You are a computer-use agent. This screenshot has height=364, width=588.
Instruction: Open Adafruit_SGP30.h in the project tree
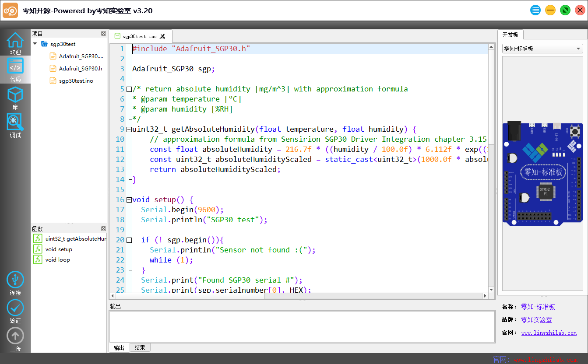pos(80,68)
